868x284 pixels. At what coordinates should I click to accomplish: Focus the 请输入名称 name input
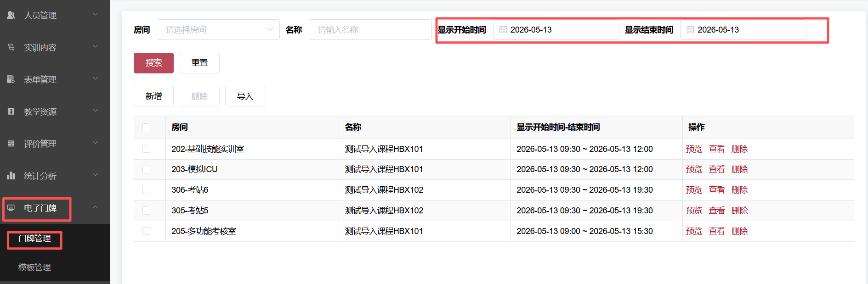[370, 30]
